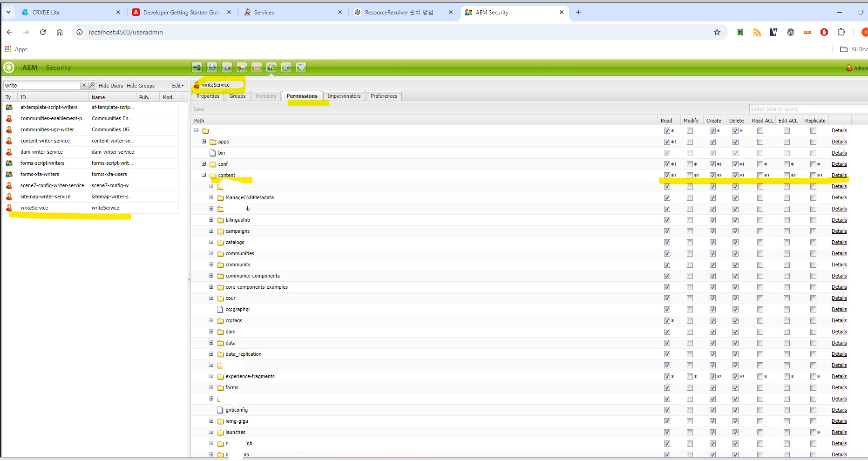This screenshot has width=868, height=461.
Task: Expand the campaigns node
Action: pos(211,231)
